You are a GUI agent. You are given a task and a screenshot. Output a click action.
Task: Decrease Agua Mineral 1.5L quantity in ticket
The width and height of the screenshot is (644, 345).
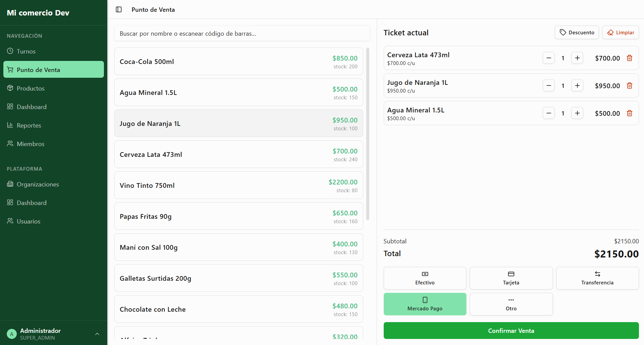coord(548,113)
